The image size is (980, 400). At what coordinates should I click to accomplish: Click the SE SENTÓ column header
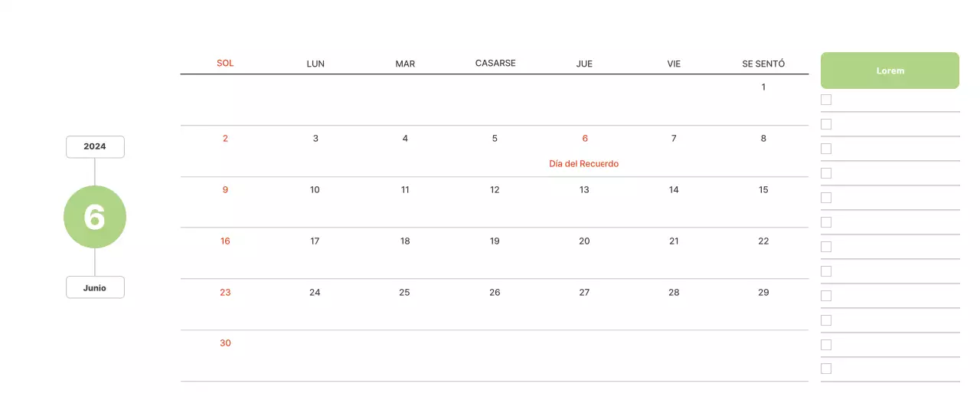point(763,64)
